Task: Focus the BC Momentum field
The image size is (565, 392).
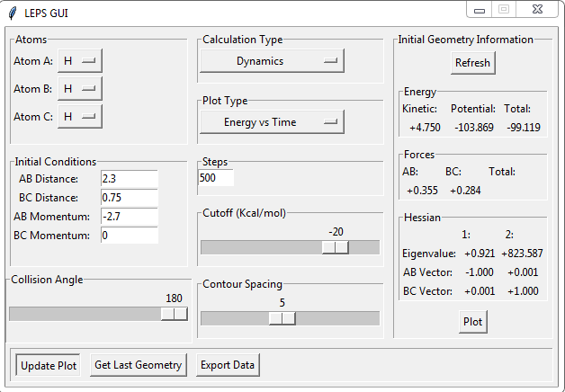Action: pos(130,236)
